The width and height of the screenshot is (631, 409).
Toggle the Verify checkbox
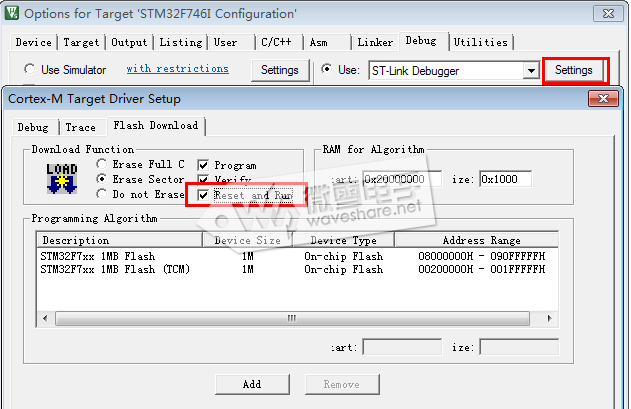[x=204, y=180]
